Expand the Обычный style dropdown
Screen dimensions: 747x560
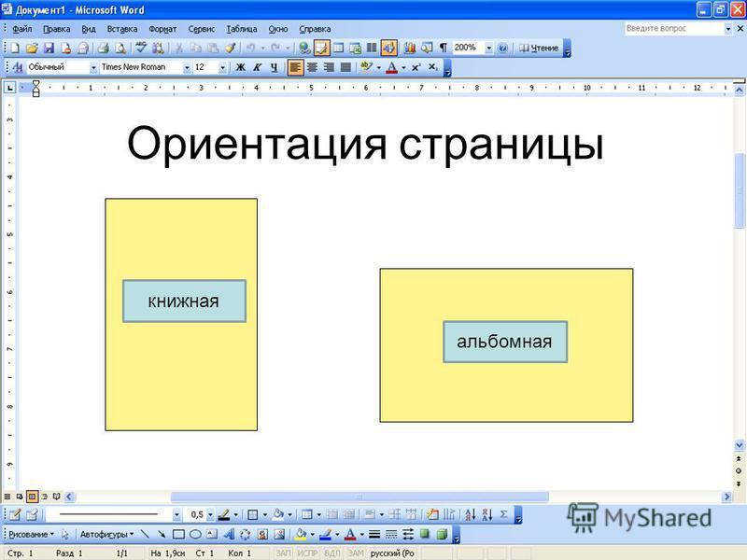(x=93, y=67)
